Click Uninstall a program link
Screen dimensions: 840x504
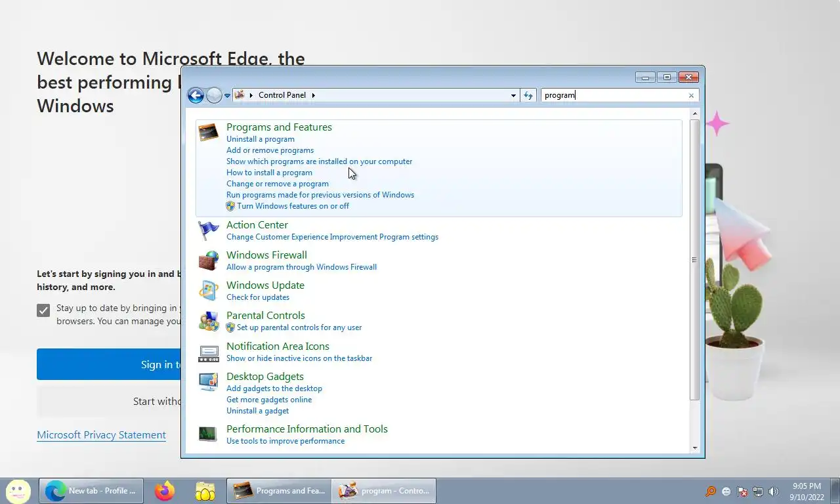[x=261, y=139]
